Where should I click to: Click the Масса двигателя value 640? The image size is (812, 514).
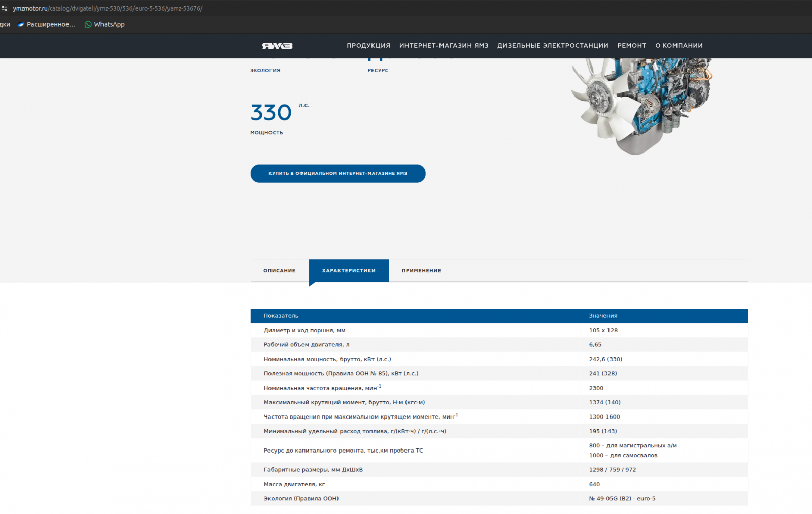click(x=594, y=485)
